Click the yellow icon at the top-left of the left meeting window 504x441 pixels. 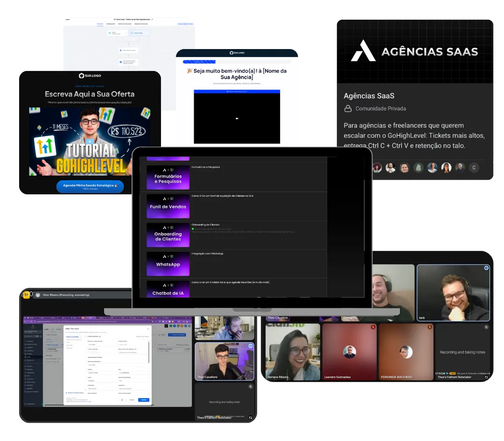pyautogui.click(x=26, y=294)
